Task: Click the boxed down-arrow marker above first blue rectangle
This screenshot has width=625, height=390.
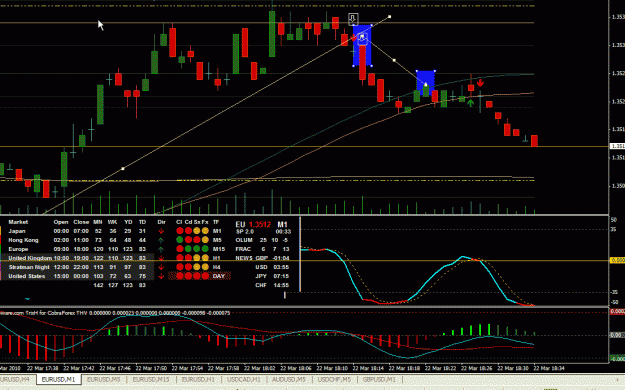Action: point(353,18)
